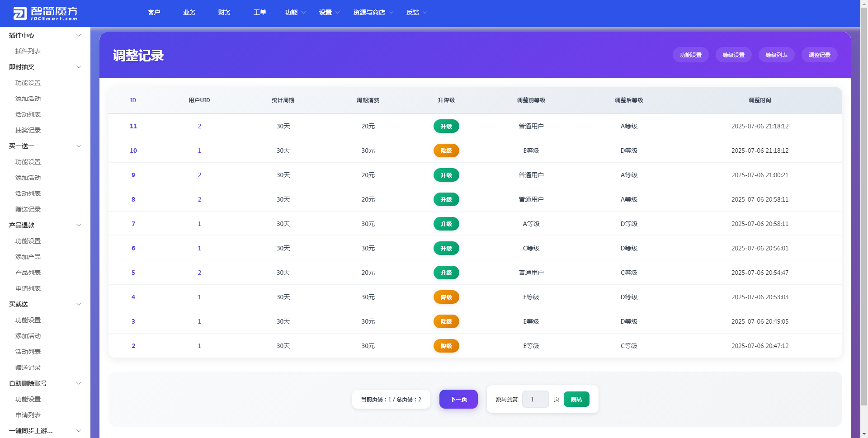Open the 客户 top menu
This screenshot has width=868, height=438.
tap(154, 12)
